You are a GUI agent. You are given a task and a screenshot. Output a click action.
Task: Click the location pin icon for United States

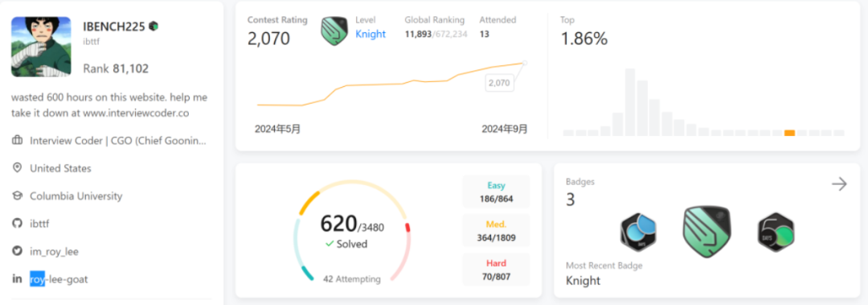17,168
